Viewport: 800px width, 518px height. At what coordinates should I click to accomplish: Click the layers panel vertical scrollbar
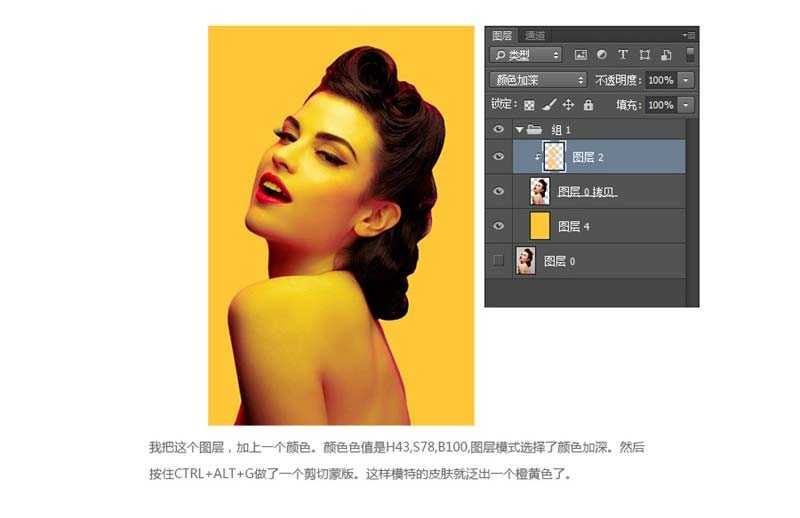[x=692, y=212]
